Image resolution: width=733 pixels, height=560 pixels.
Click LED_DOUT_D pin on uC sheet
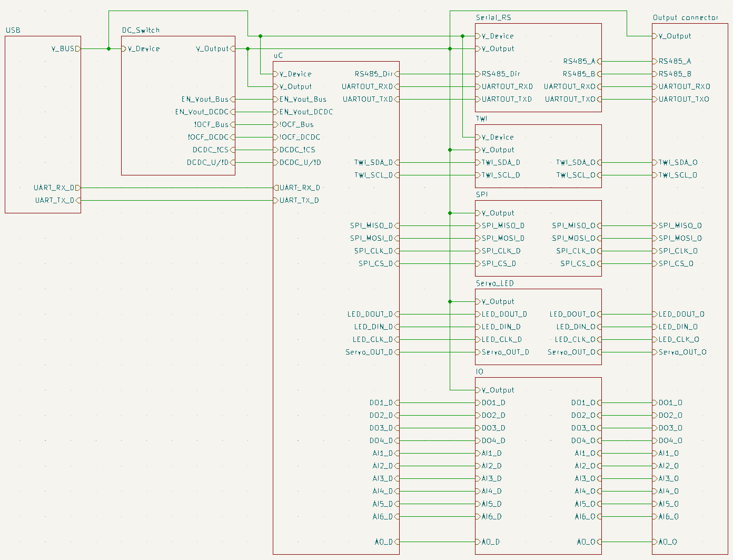click(373, 314)
